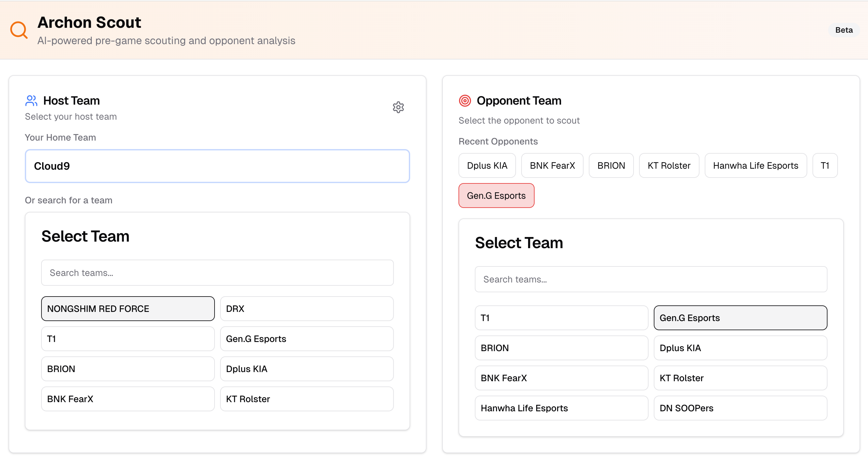The height and width of the screenshot is (461, 868).
Task: Select DN SOOPers as opponent team
Action: click(740, 408)
